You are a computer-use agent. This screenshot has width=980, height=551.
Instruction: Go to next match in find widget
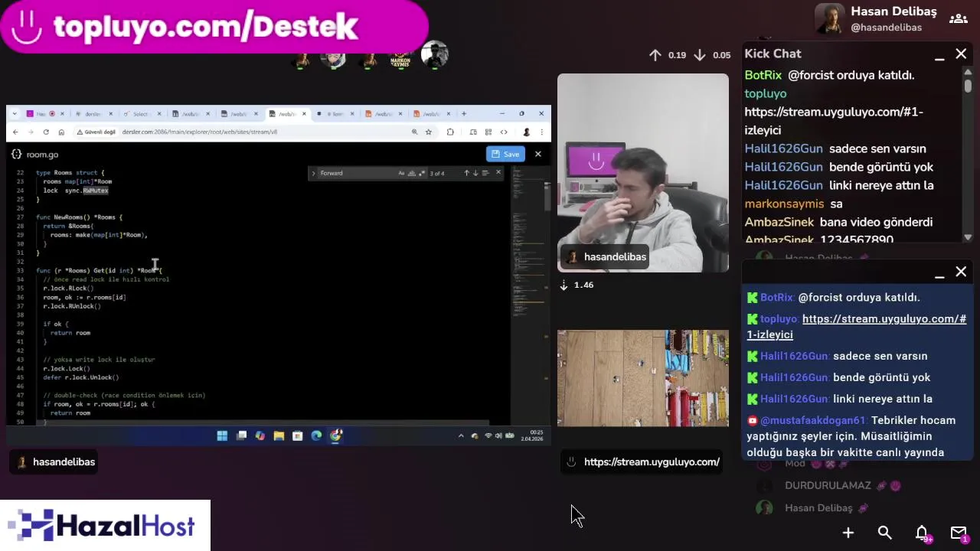[x=475, y=173]
